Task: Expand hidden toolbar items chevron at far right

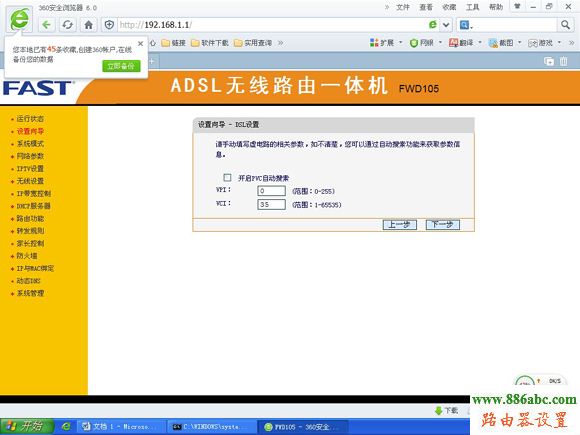Action: [x=571, y=43]
